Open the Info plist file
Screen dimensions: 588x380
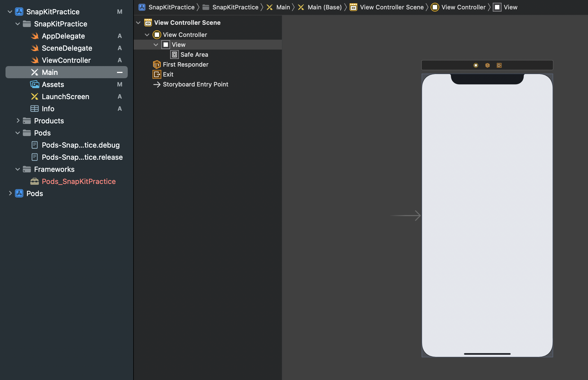coord(48,109)
